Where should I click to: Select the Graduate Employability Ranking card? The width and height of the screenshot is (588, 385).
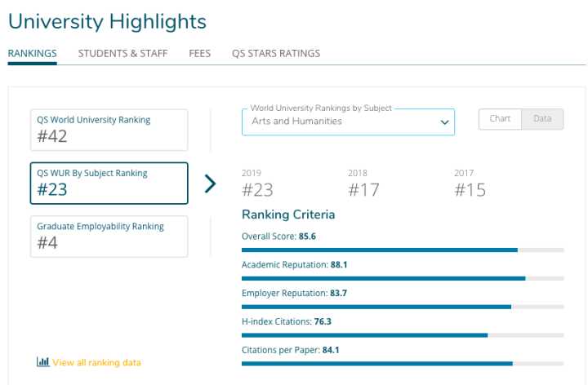pyautogui.click(x=109, y=237)
